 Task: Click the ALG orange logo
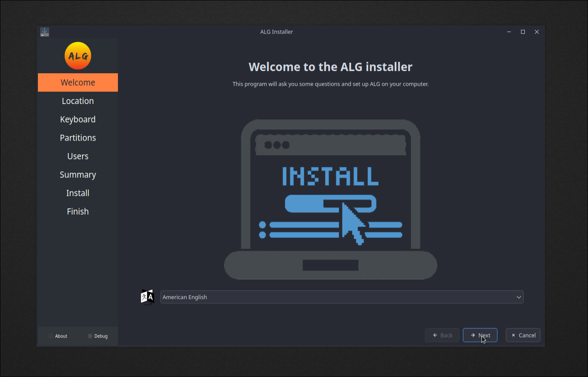(78, 56)
